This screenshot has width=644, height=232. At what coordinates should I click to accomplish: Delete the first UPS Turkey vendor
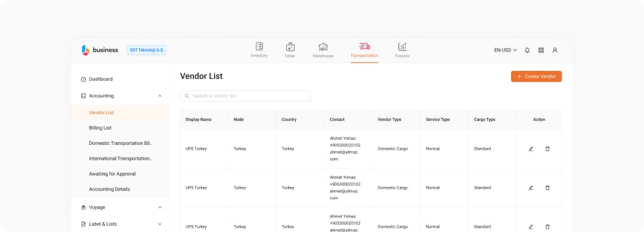tap(547, 149)
